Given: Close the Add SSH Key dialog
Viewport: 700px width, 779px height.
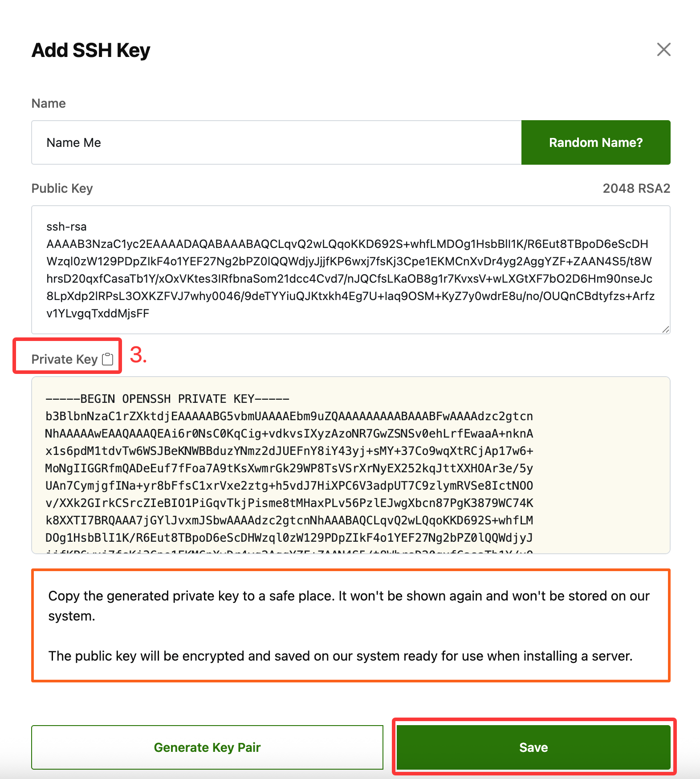Looking at the screenshot, I should pyautogui.click(x=663, y=49).
